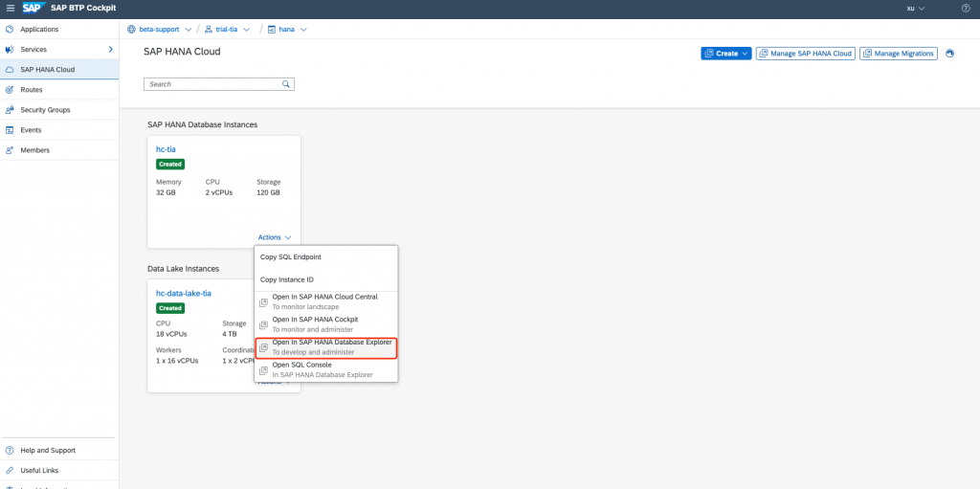
Task: Click the Useful Links chain icon
Action: pos(10,470)
